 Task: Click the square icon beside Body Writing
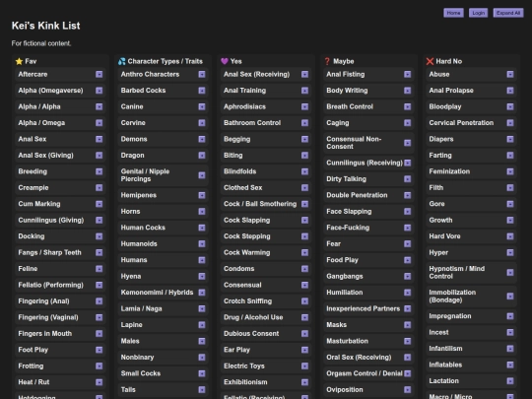(408, 91)
